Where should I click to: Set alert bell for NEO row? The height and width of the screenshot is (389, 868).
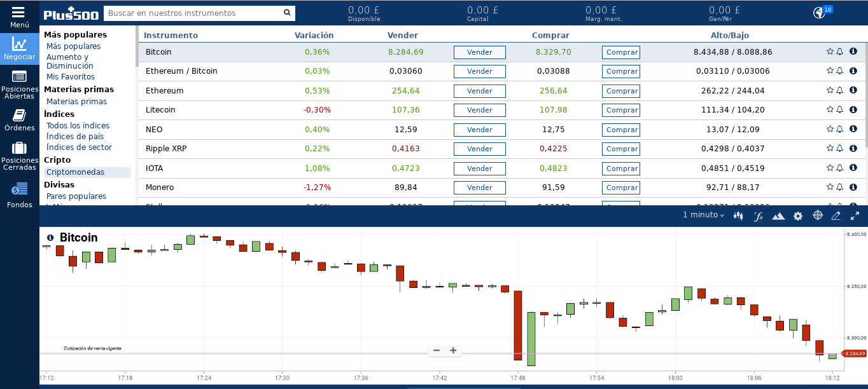pyautogui.click(x=839, y=129)
